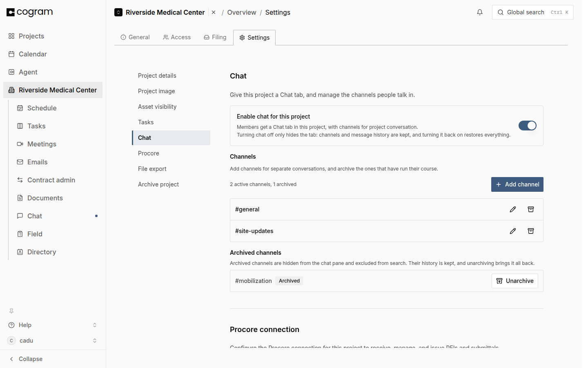Switch to the General tab

[135, 37]
